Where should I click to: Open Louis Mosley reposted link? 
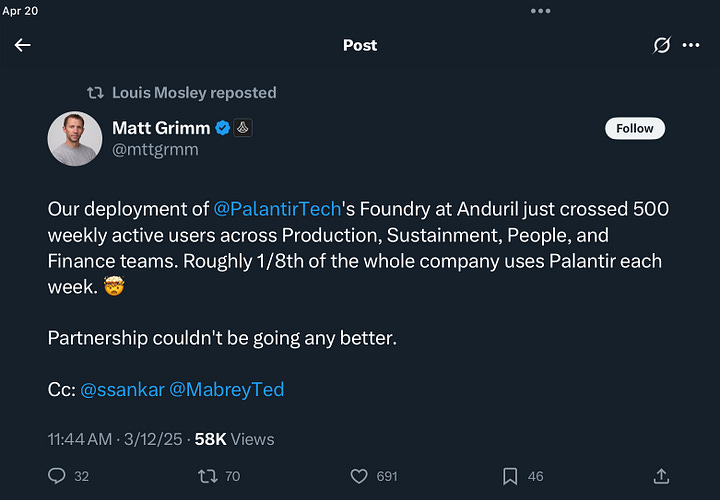[x=194, y=93]
